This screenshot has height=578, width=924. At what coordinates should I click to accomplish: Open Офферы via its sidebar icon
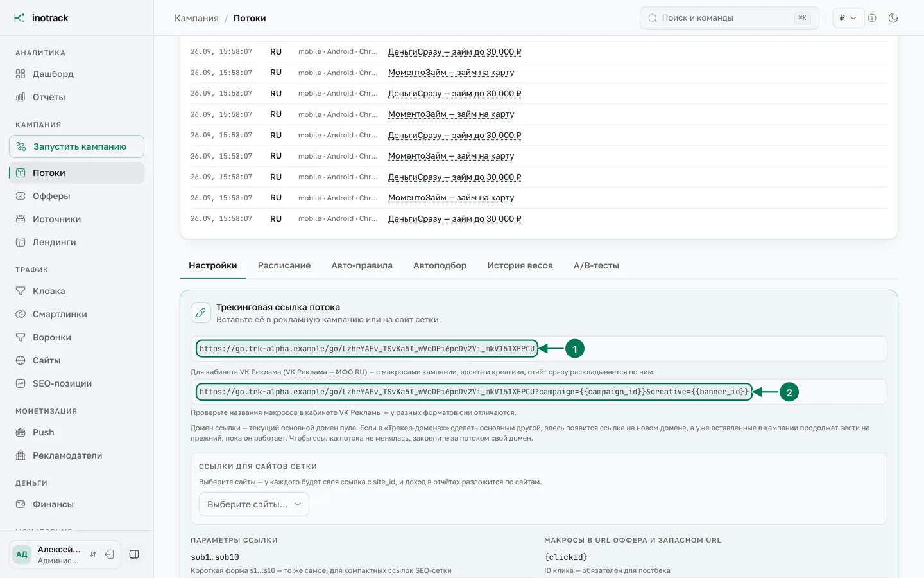tap(21, 196)
